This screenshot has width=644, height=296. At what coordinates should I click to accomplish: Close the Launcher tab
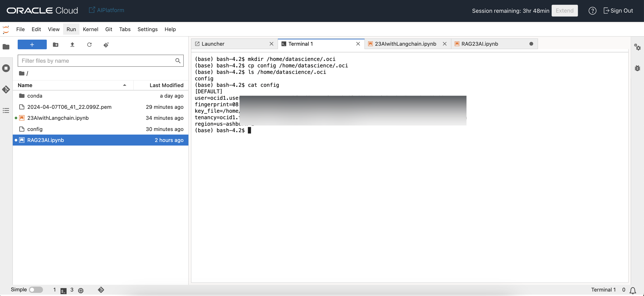tap(271, 44)
